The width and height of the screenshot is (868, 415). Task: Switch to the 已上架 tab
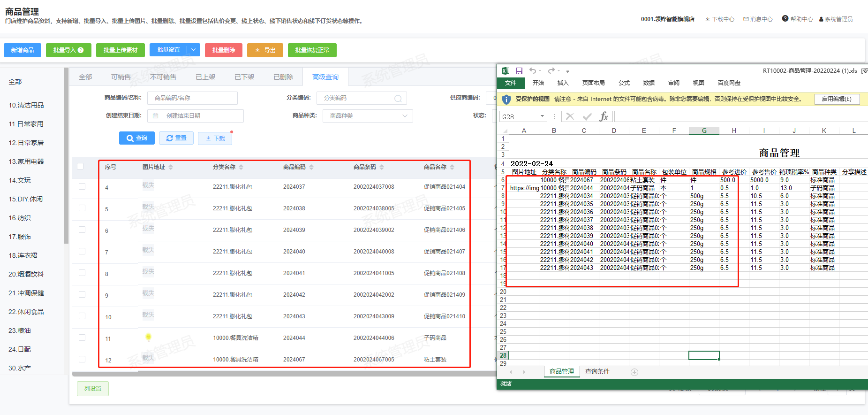pos(205,77)
